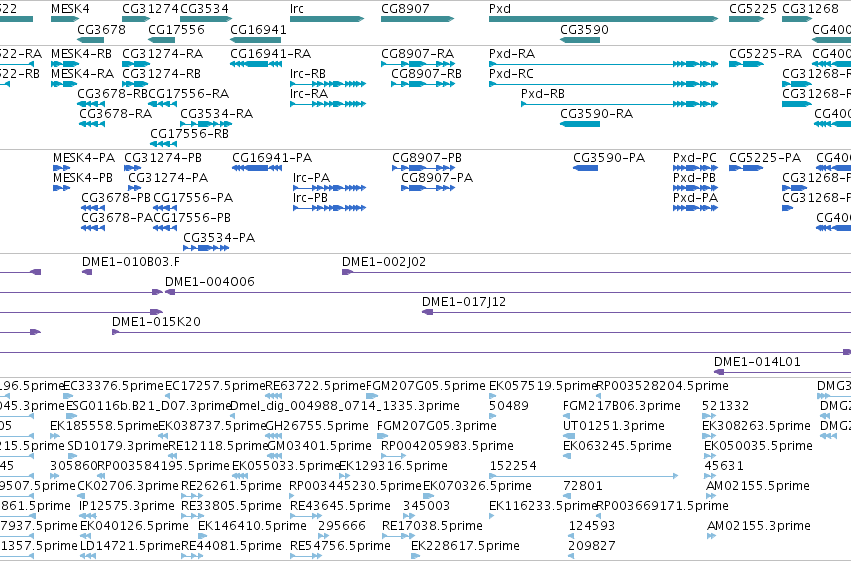Select the CG3678 gene label
Screen dimensions: 851x561
pos(101,29)
